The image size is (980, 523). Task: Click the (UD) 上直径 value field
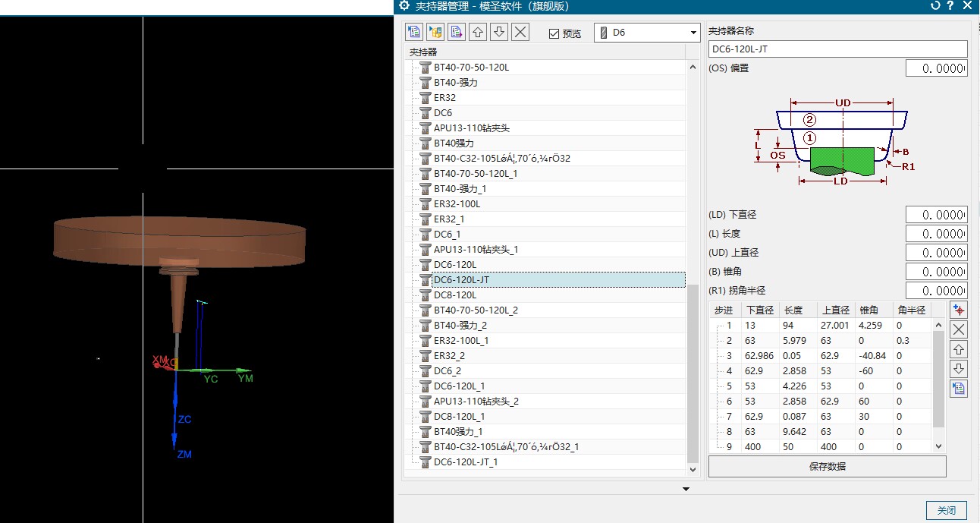click(x=937, y=253)
